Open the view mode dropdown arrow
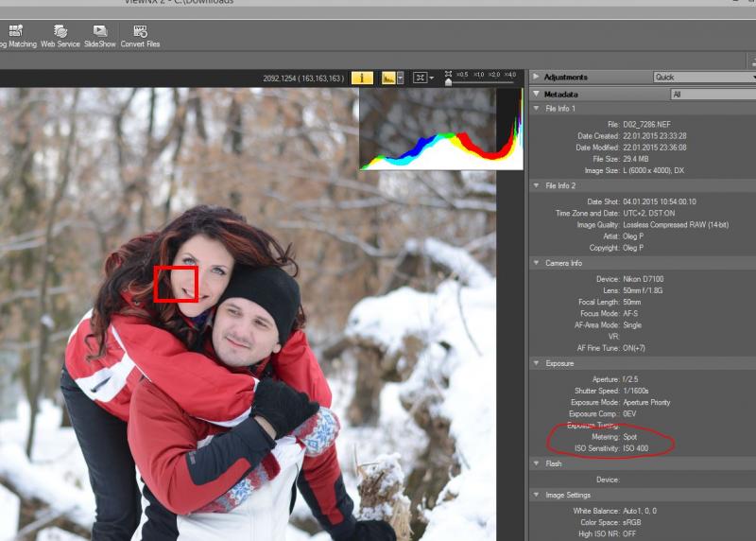Image resolution: width=756 pixels, height=541 pixels. (x=431, y=78)
